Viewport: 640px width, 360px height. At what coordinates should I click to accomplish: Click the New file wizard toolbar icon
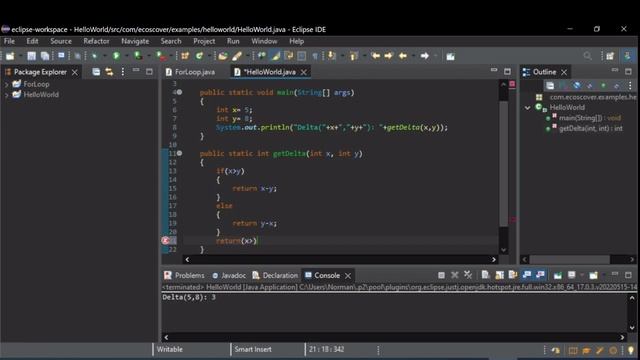pyautogui.click(x=10, y=56)
